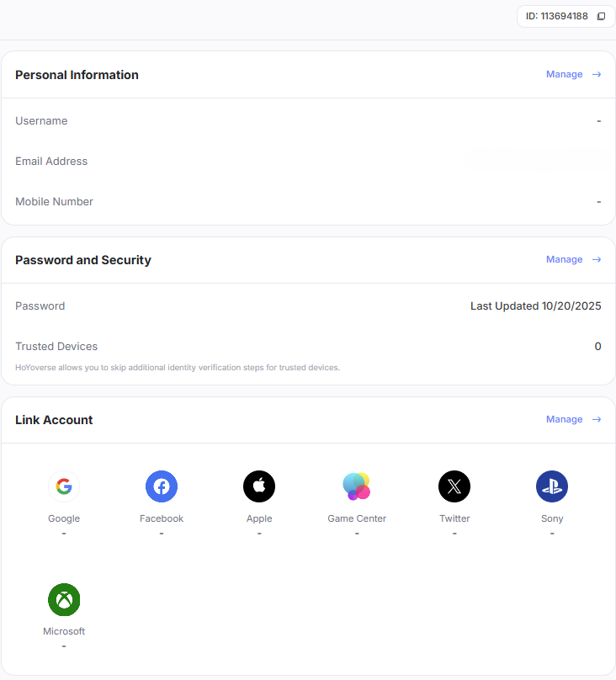616x680 pixels.
Task: Click the Twitter X icon
Action: click(x=454, y=486)
